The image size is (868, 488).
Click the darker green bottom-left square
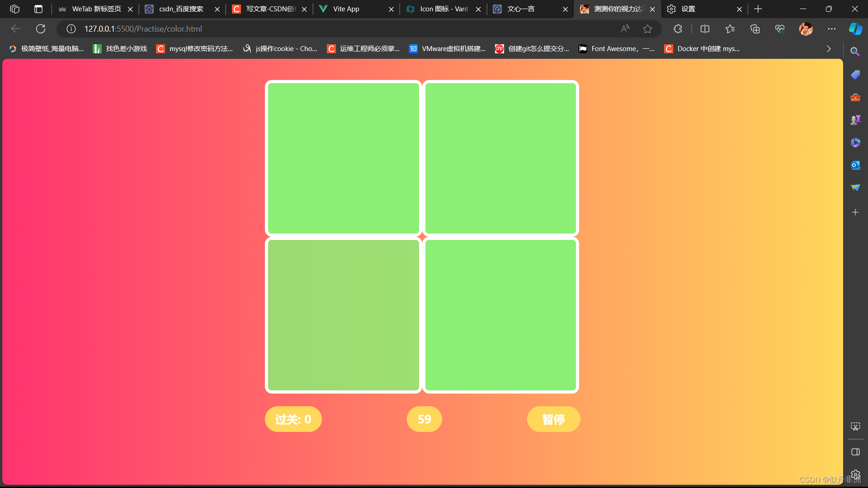tap(344, 315)
